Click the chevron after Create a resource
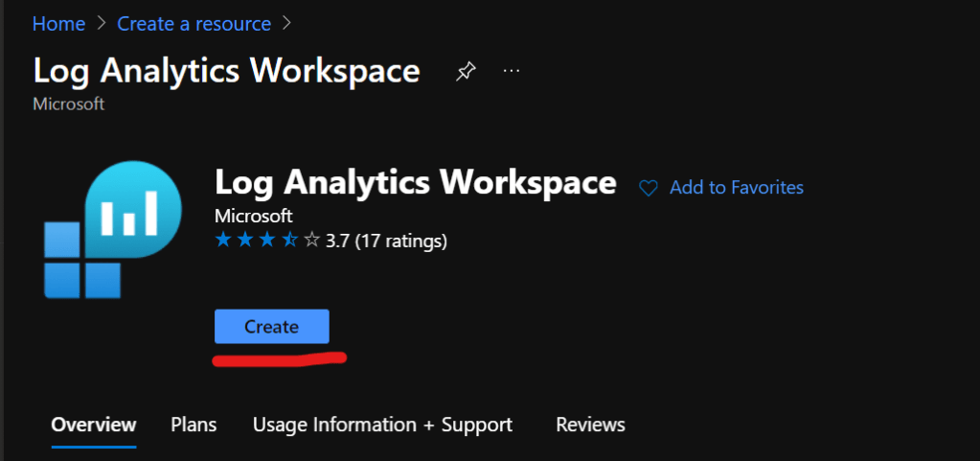 (287, 23)
